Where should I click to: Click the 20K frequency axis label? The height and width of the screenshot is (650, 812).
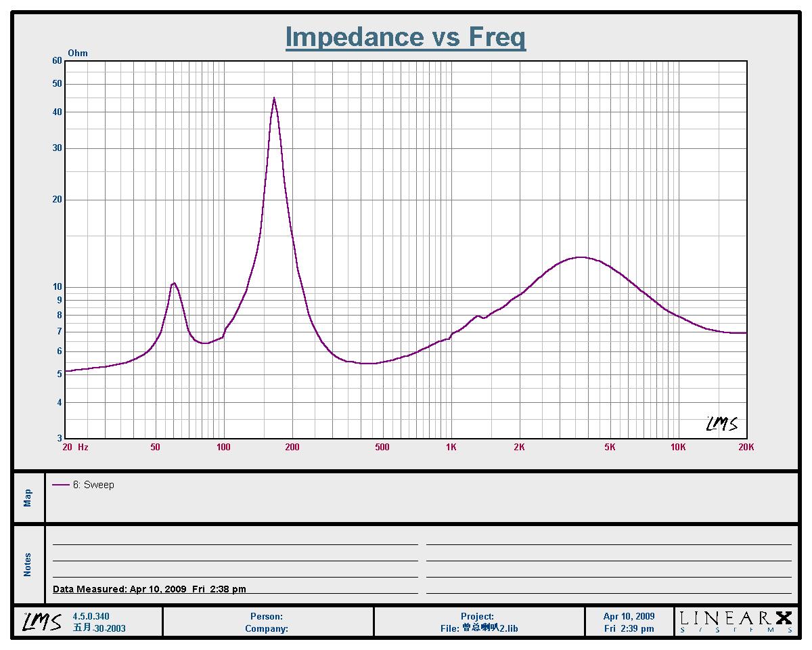(x=746, y=447)
